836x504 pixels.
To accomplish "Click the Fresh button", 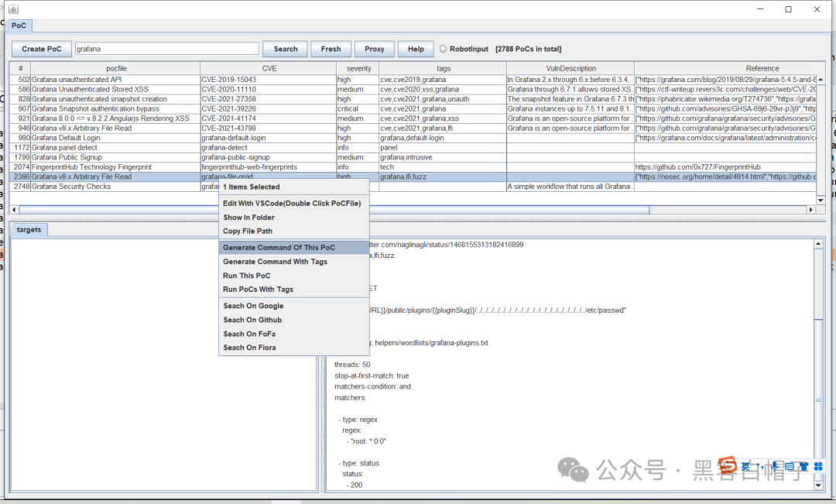I will pos(331,49).
